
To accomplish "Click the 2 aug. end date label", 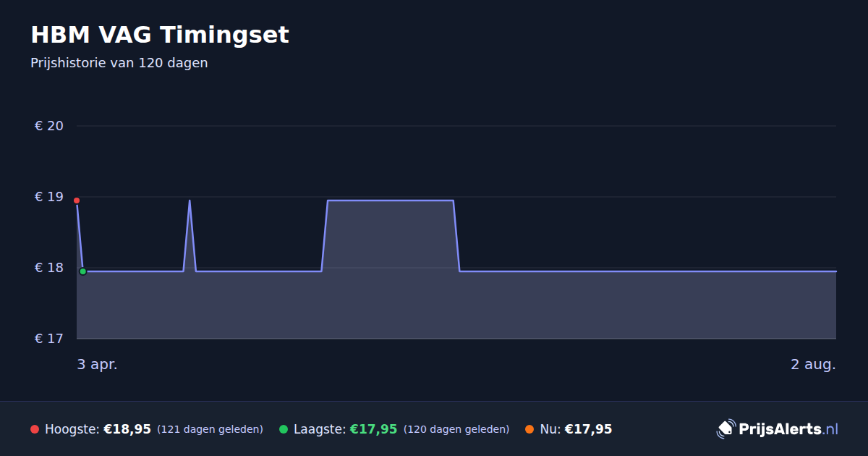I will click(x=813, y=364).
